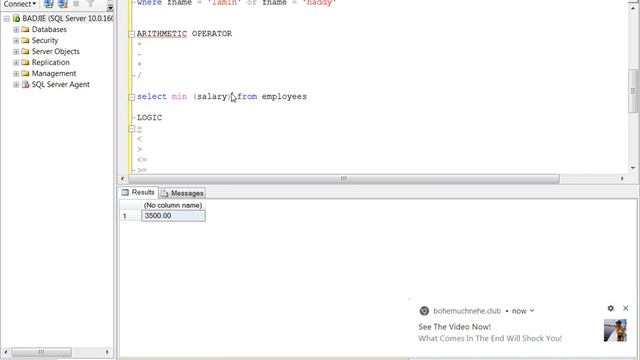The height and width of the screenshot is (360, 640).
Task: Click the 'select' keyword in the query
Action: pyautogui.click(x=151, y=97)
